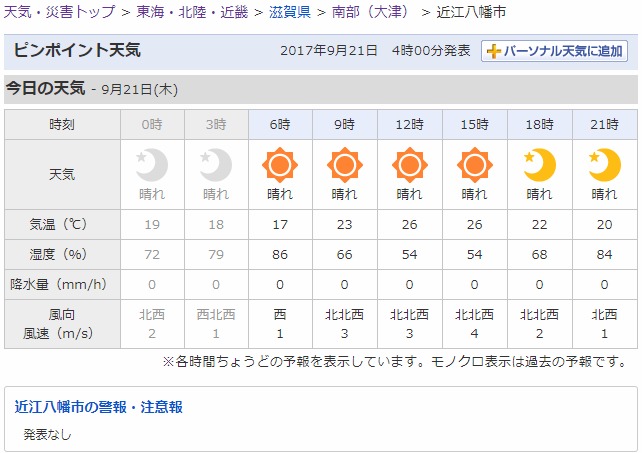Select the 21時 column header
This screenshot has height=453, width=642.
604,124
